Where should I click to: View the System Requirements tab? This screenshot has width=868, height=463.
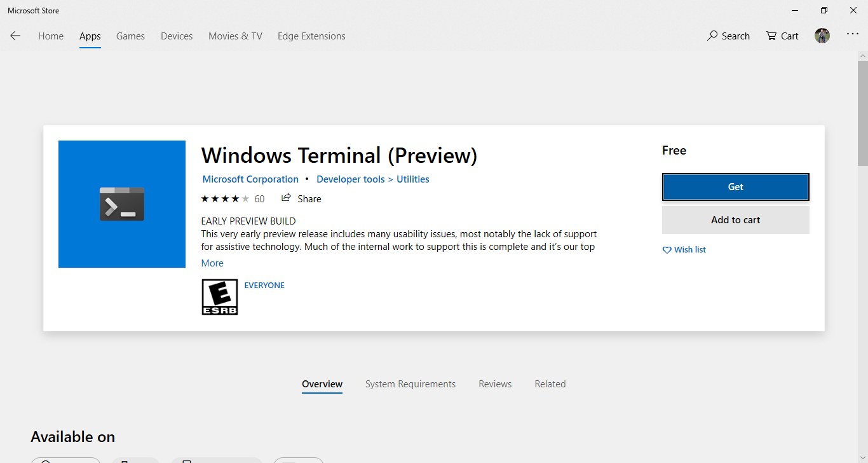coord(410,384)
